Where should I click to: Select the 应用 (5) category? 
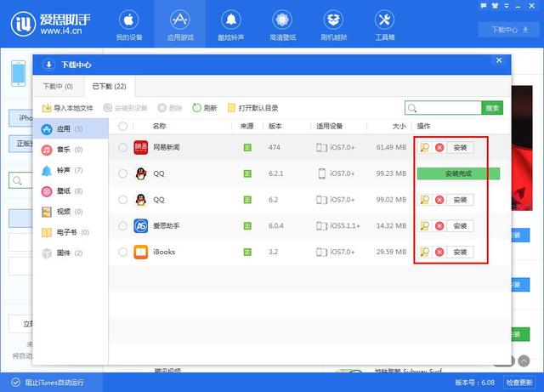[71, 128]
